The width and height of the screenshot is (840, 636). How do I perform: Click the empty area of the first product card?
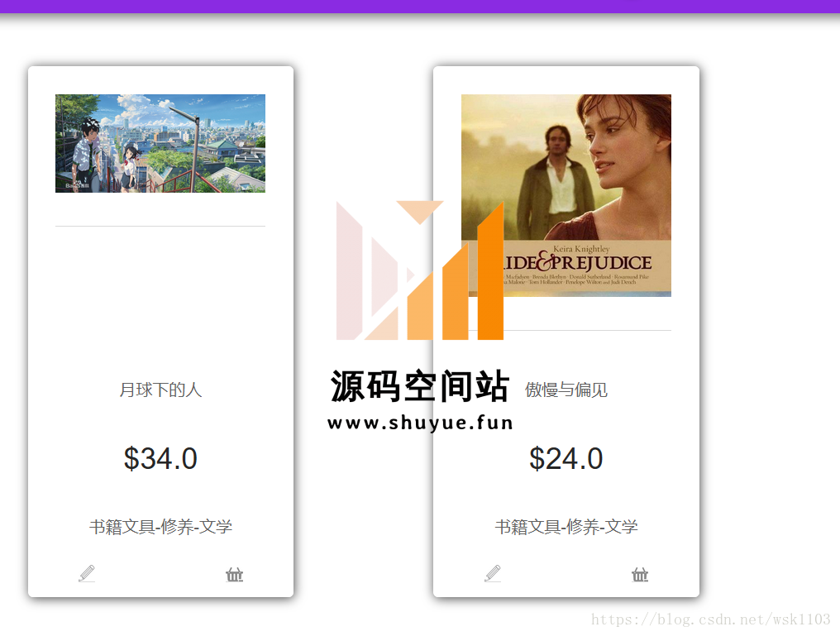(x=160, y=300)
